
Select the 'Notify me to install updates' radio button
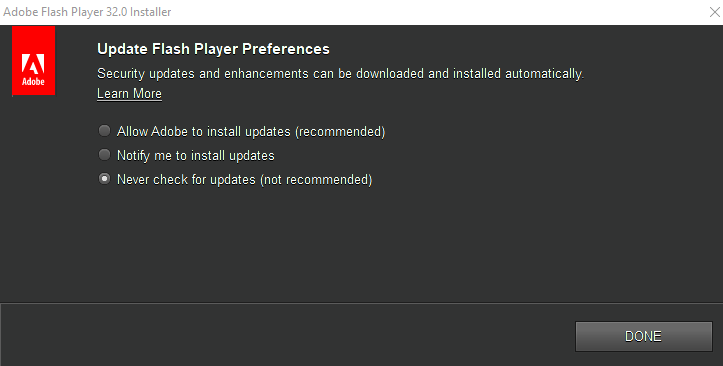click(105, 155)
